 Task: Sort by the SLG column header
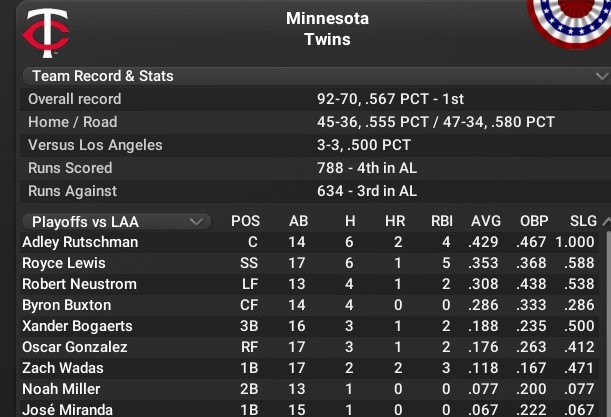(583, 221)
